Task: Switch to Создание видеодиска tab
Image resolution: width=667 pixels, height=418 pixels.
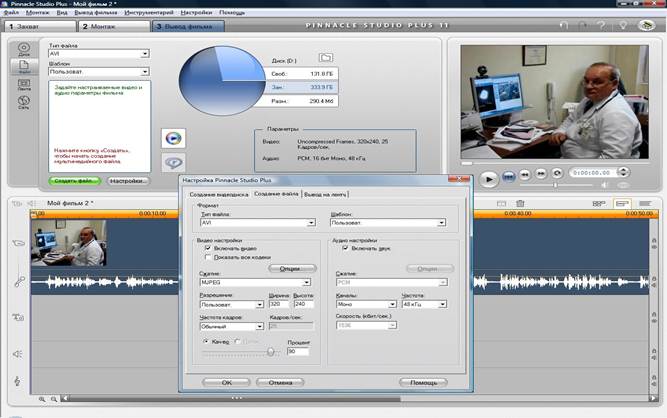Action: click(x=219, y=194)
